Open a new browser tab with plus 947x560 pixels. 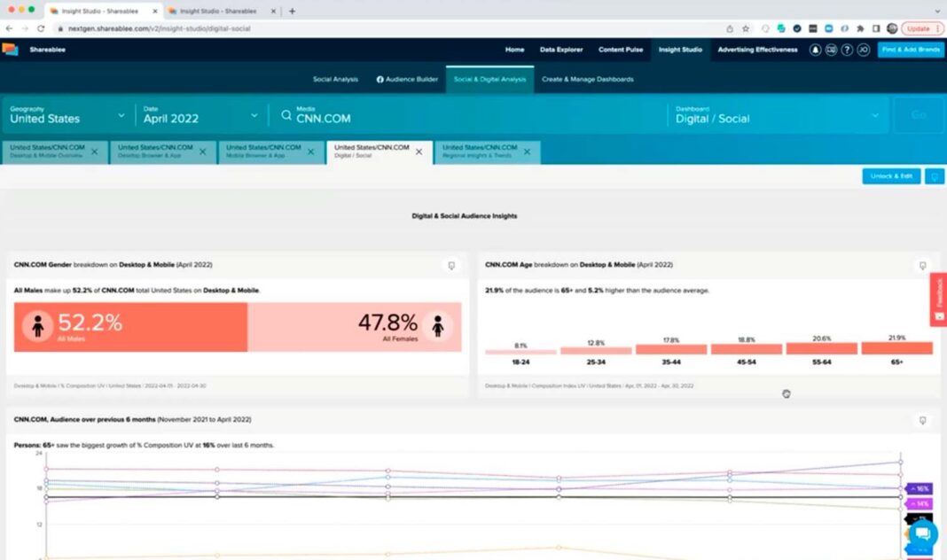pyautogui.click(x=293, y=11)
